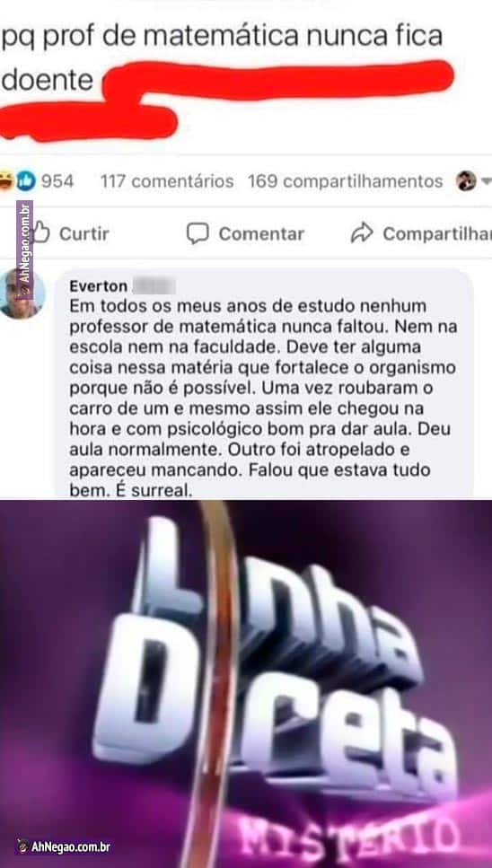The height and width of the screenshot is (868, 492).
Task: Click the post text about prof de matemática
Action: coord(222,57)
